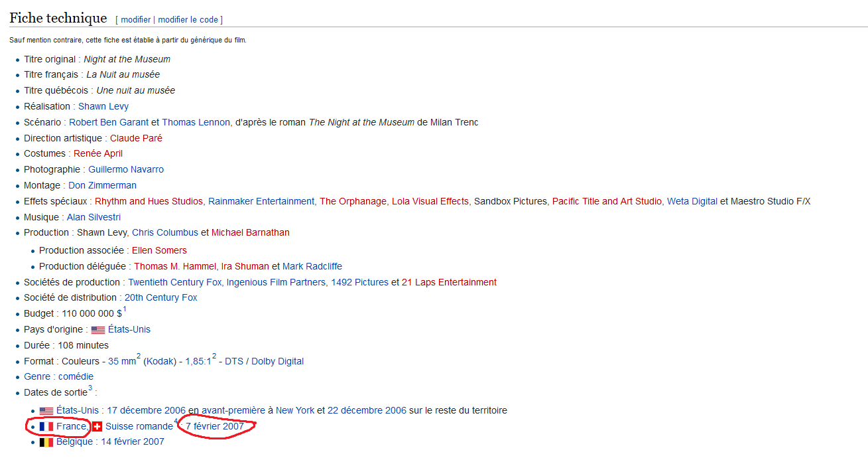868x464 pixels.
Task: Click the Quebec title 'Une nuit au musée'
Action: (x=136, y=90)
